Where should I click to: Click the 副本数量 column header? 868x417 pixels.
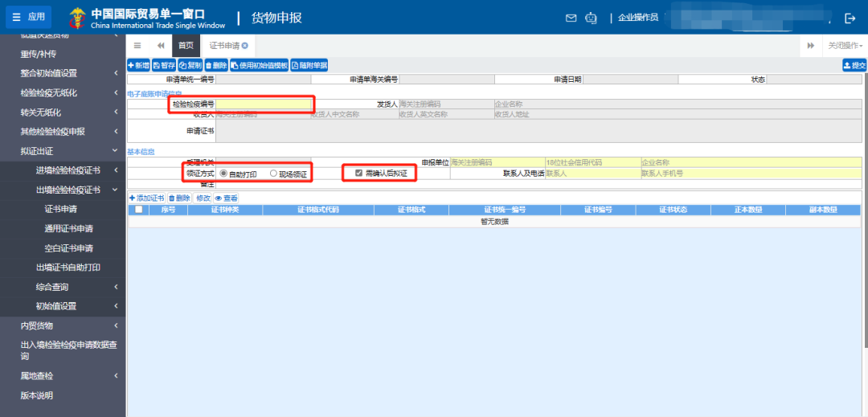823,211
